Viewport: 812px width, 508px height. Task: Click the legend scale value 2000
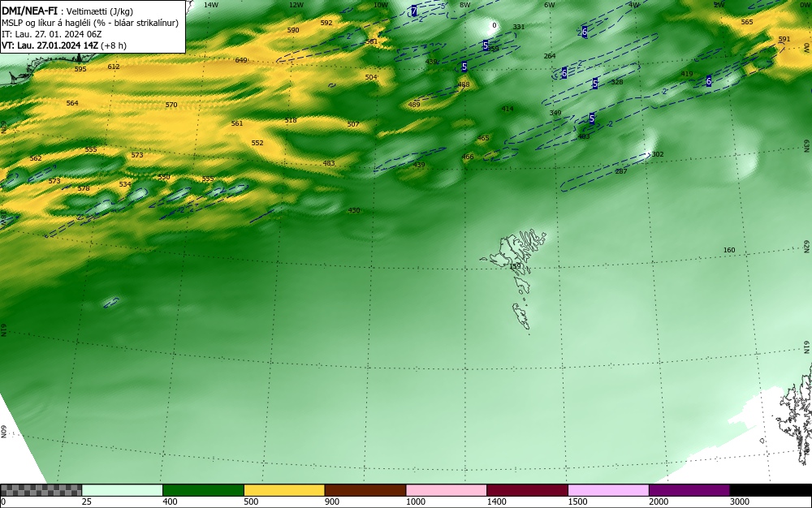coord(659,502)
